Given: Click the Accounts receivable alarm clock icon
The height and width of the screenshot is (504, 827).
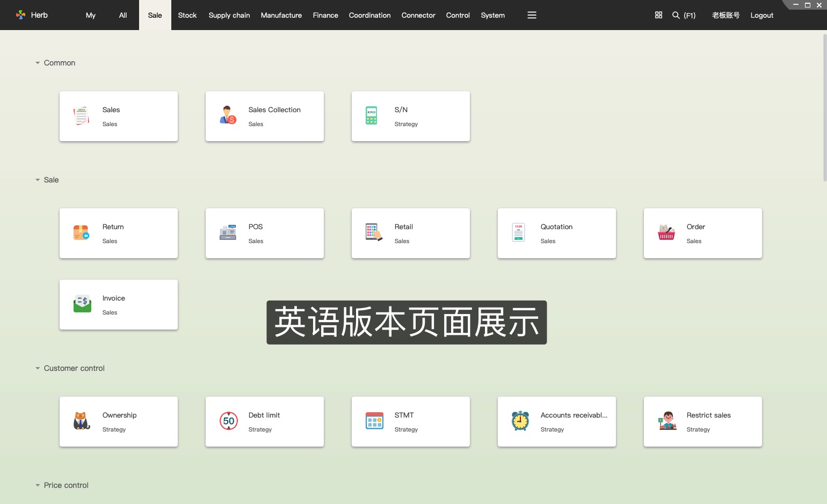Looking at the screenshot, I should pos(520,421).
